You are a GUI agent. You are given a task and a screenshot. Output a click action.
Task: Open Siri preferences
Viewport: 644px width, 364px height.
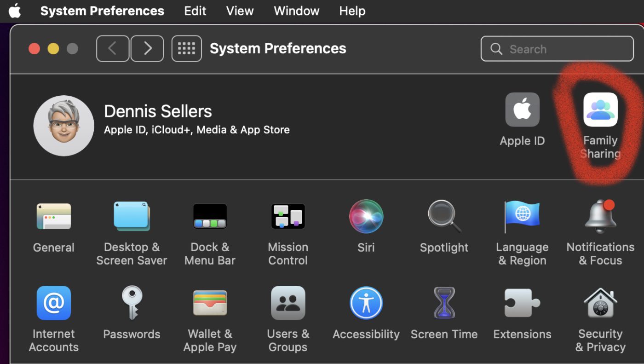pyautogui.click(x=366, y=217)
